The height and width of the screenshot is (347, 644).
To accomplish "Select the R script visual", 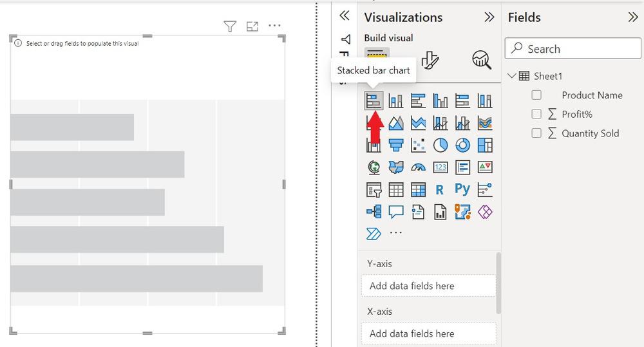I will tap(440, 189).
